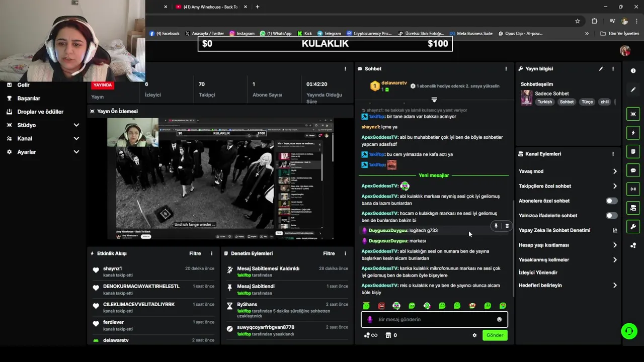Open the shop icon below the message box
Screen dimensions: 644x362
pyautogui.click(x=391, y=335)
